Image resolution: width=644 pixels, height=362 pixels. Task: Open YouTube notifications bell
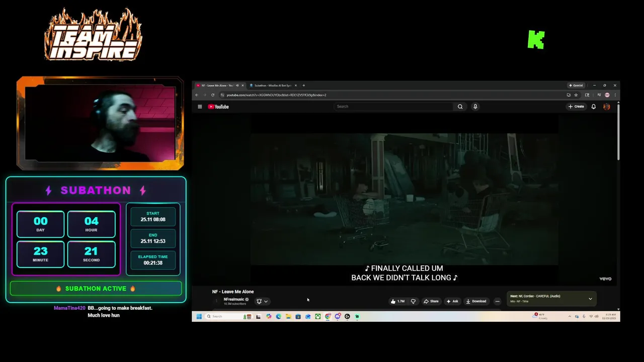(x=594, y=107)
